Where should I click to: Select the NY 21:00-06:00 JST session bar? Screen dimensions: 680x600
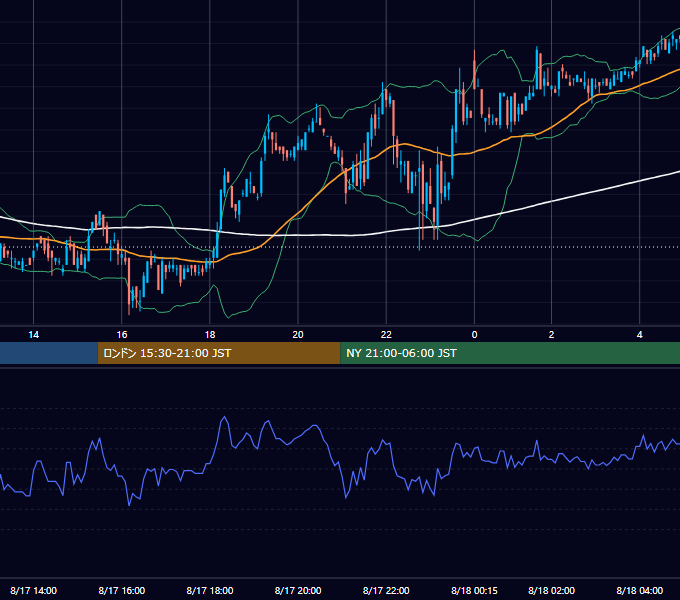pyautogui.click(x=510, y=353)
